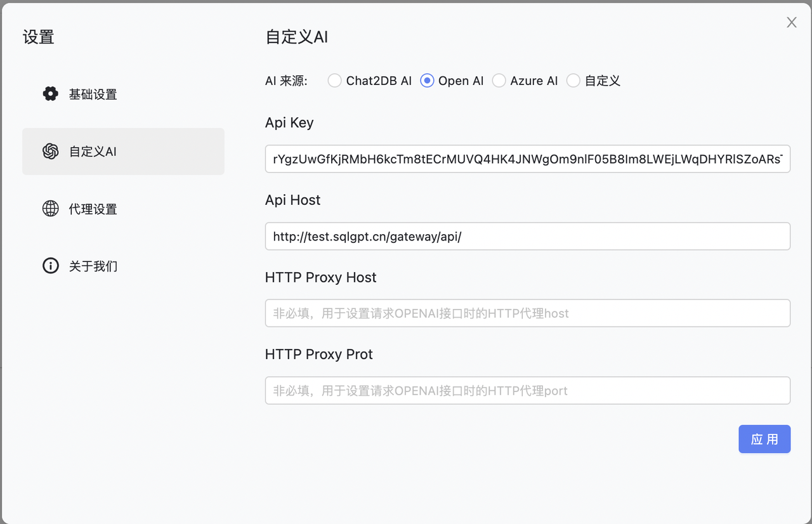The image size is (812, 524).
Task: Select the Chat2DB AI radio option
Action: click(334, 81)
